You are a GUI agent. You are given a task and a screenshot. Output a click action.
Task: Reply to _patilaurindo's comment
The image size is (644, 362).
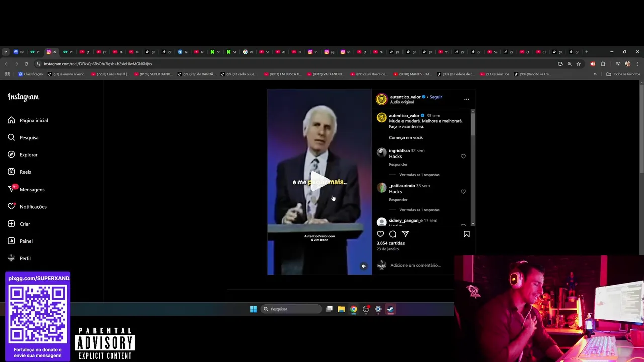(398, 200)
